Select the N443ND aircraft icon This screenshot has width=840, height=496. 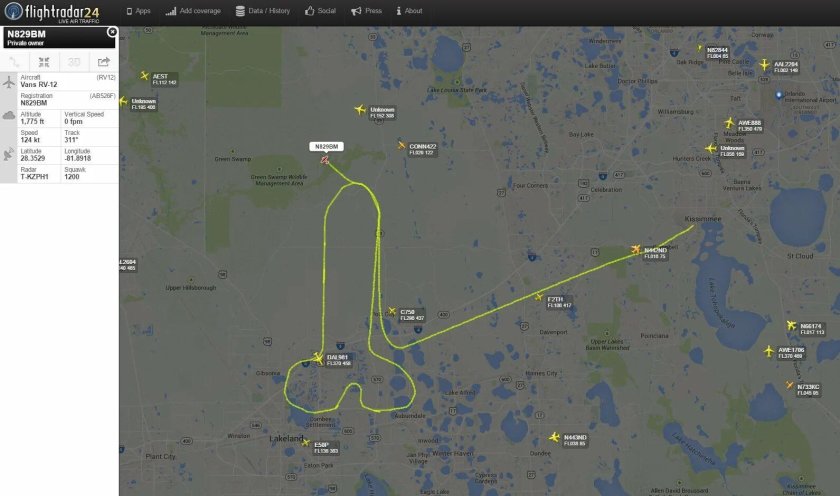[x=554, y=438]
